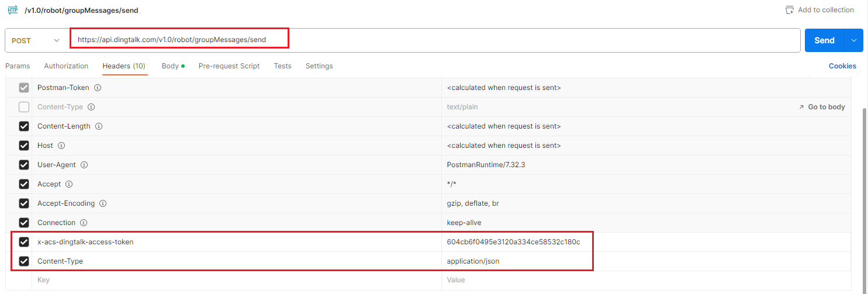Switch to the Body tab
The height and width of the screenshot is (294, 868).
[x=171, y=66]
